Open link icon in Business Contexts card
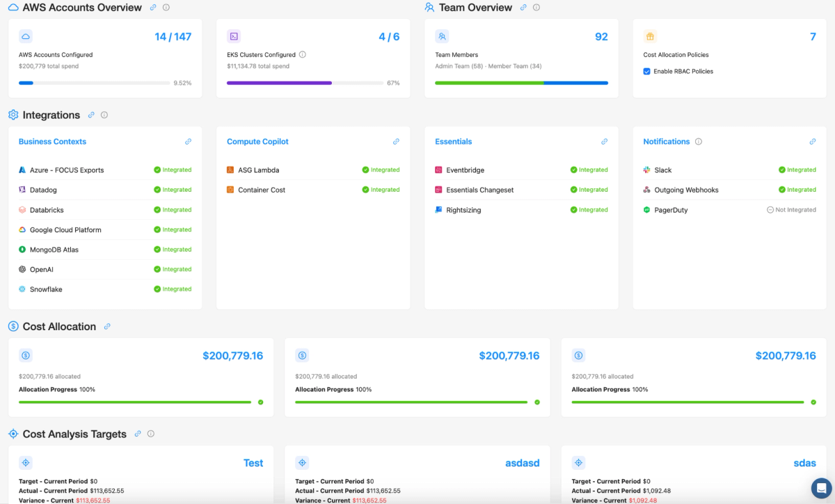Image resolution: width=835 pixels, height=504 pixels. click(188, 142)
